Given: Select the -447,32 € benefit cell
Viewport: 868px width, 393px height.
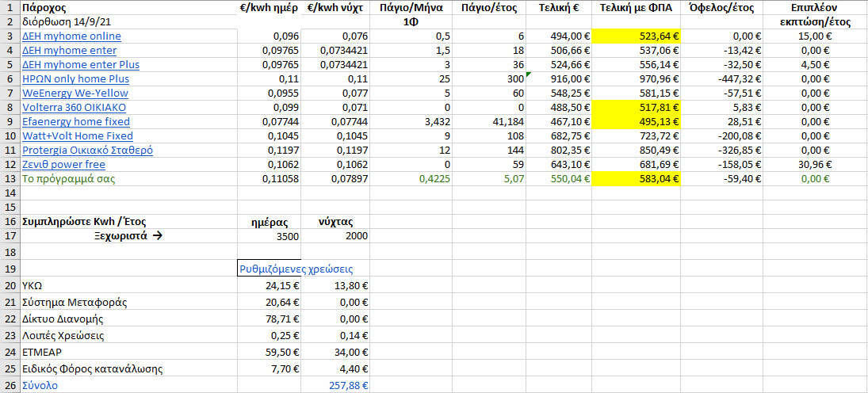Looking at the screenshot, I should (722, 79).
